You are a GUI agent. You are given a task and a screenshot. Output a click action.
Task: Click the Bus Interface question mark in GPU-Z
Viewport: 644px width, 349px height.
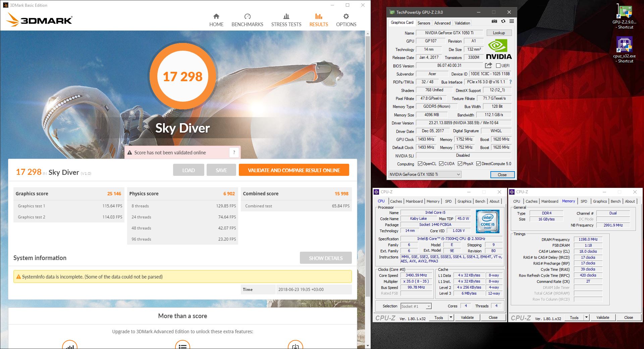click(511, 82)
